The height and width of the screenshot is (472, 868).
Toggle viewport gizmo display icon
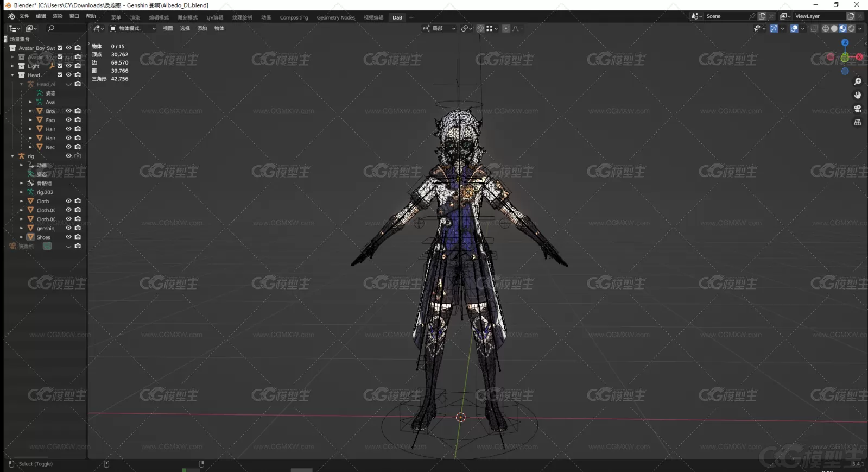(774, 28)
